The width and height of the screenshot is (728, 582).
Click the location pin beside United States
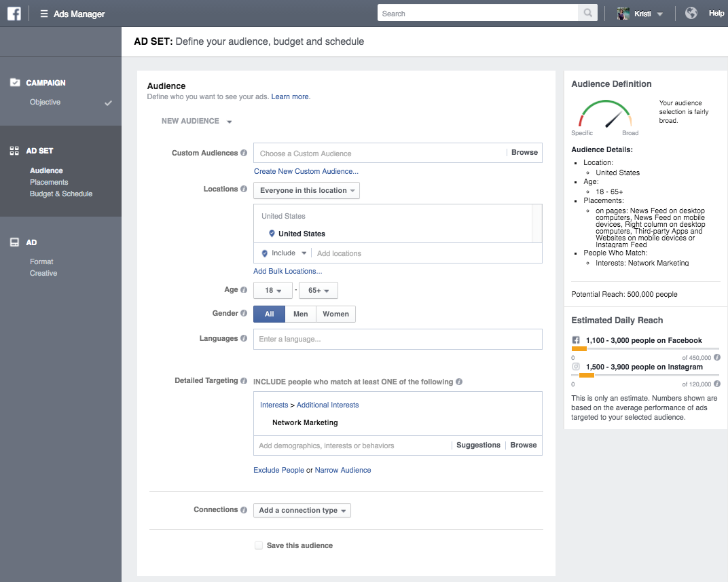pyautogui.click(x=272, y=234)
